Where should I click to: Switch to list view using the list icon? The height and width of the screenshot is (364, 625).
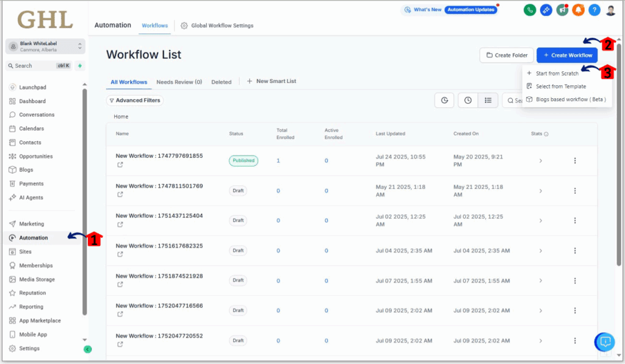coord(488,100)
